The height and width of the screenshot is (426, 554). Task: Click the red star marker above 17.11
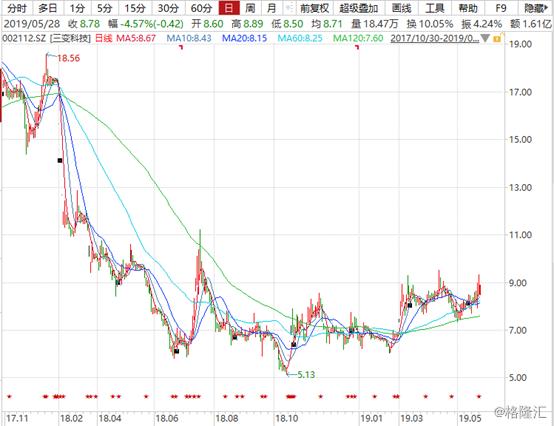tap(9, 397)
